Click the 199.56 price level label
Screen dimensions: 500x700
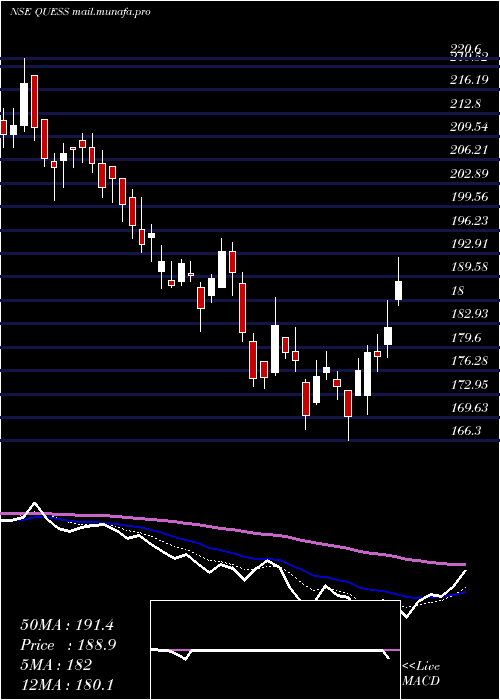point(469,197)
